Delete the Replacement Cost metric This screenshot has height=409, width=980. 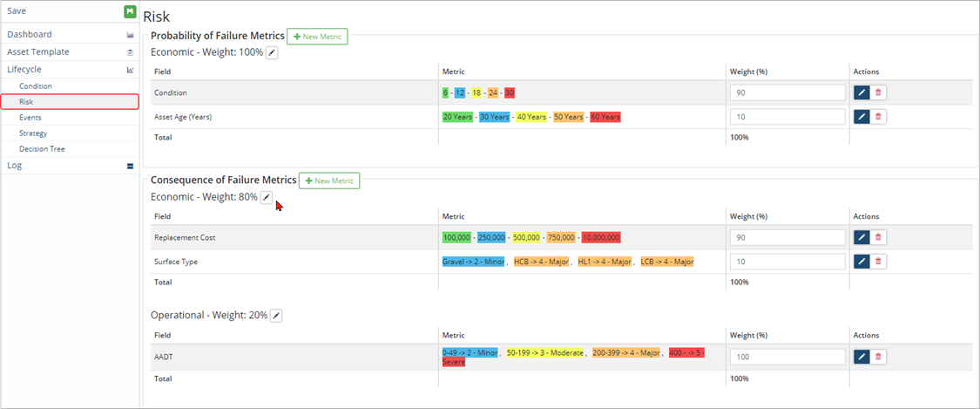point(878,237)
